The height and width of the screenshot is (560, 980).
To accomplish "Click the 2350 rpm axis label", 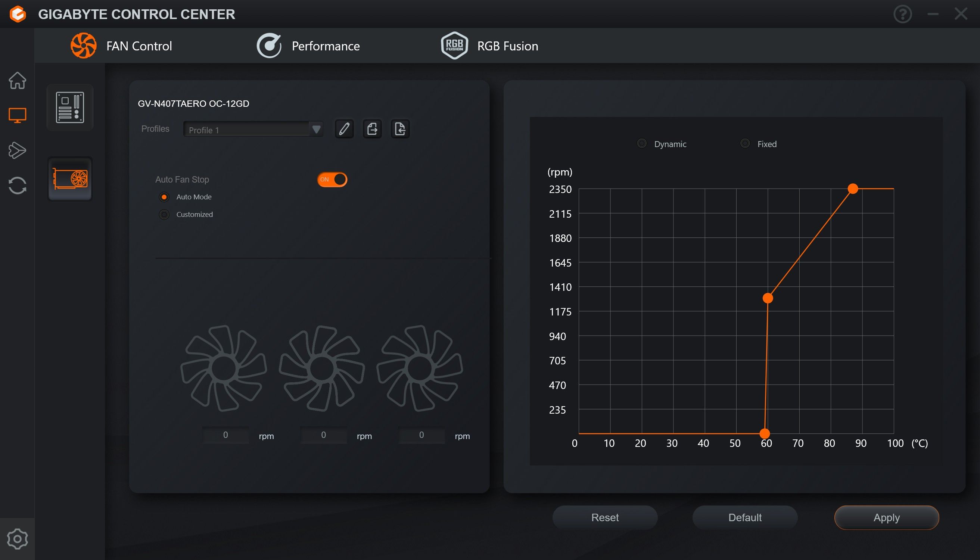I will click(560, 189).
